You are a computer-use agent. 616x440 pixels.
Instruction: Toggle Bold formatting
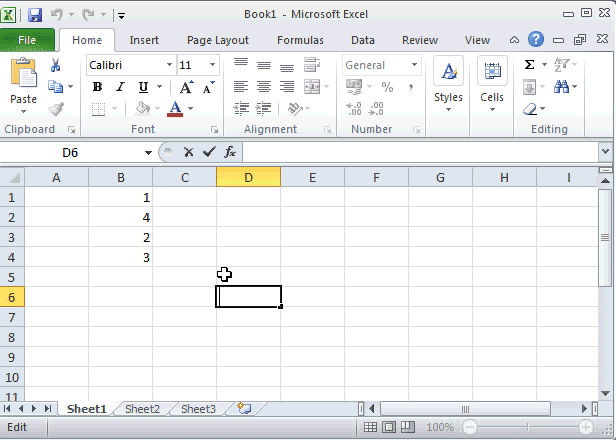pos(98,87)
